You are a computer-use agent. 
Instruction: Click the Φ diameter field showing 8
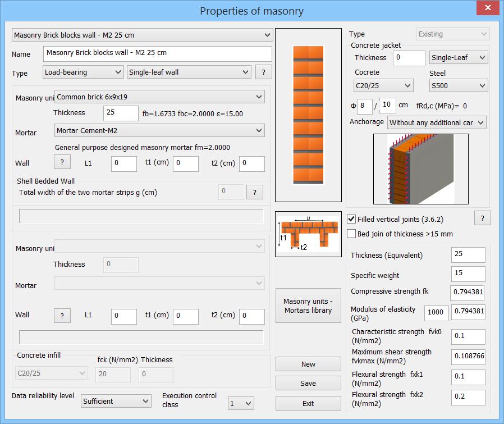[364, 107]
